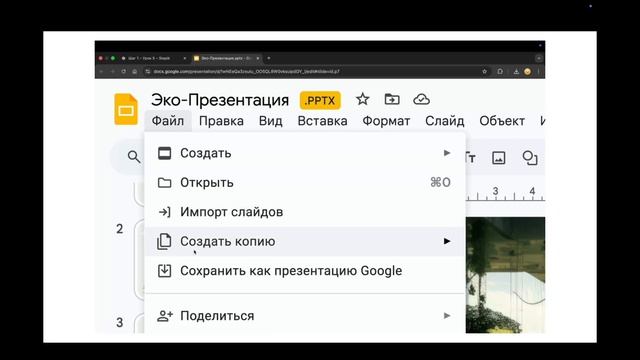
Task: Bookmark this page with the star
Action: 484,71
